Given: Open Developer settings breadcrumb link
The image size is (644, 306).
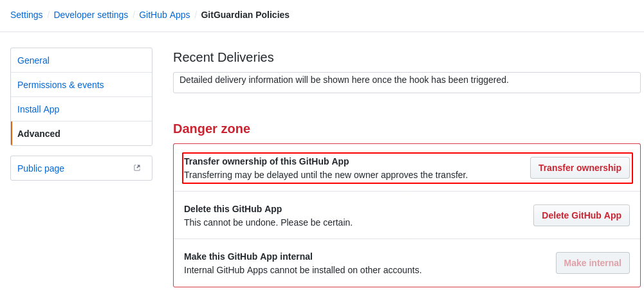Looking at the screenshot, I should [x=91, y=15].
